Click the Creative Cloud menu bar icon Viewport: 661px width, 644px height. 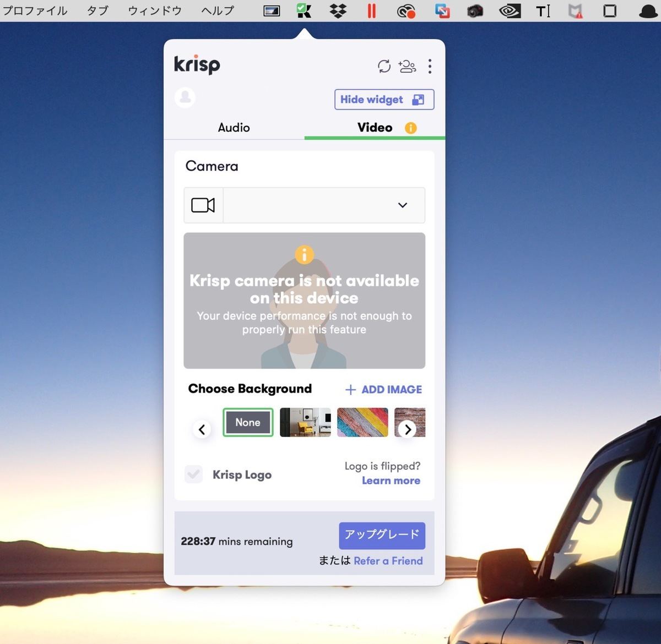coord(406,11)
